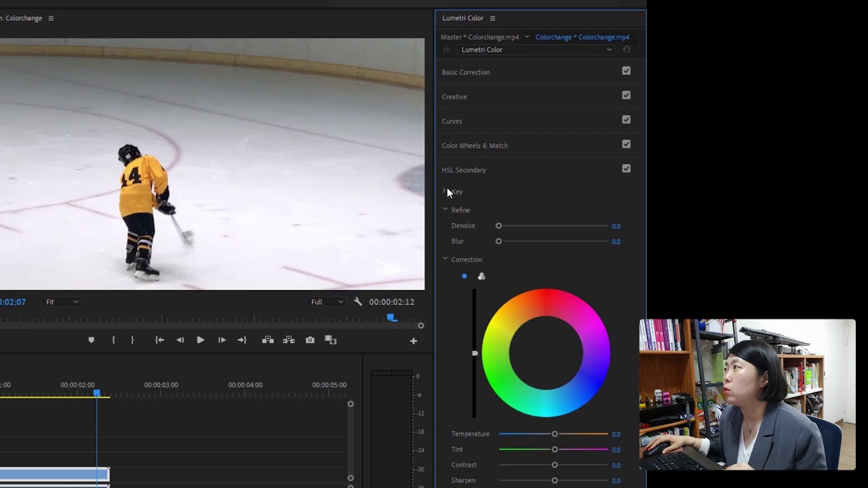868x488 pixels.
Task: Open the Color Wheels & Match section
Action: coord(475,146)
